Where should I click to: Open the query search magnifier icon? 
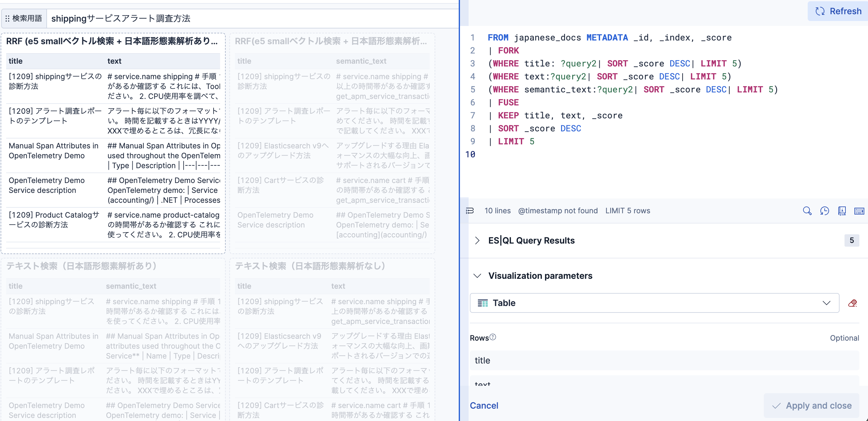(807, 211)
